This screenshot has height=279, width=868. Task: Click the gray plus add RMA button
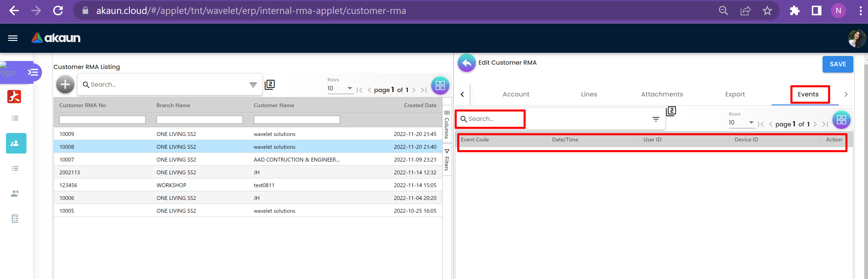[x=65, y=85]
